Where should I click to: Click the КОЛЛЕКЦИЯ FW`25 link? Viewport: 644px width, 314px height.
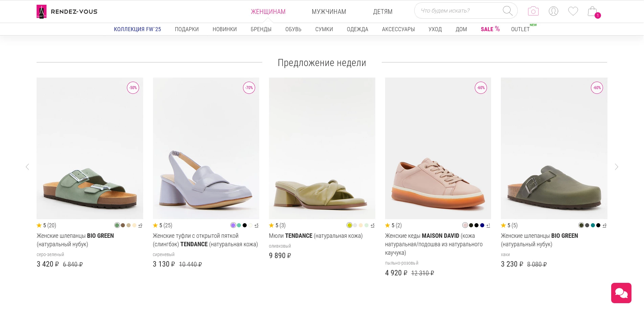[x=137, y=29]
